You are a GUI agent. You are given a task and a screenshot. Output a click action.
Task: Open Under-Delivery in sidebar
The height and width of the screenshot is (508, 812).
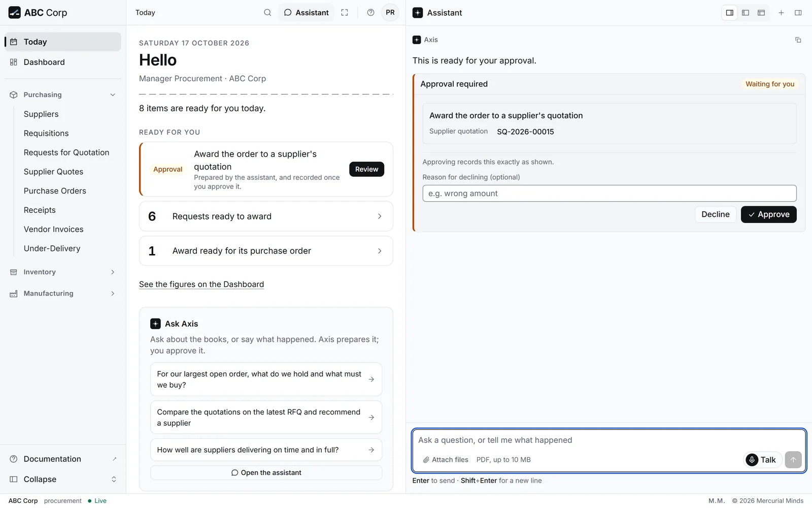[x=52, y=248]
